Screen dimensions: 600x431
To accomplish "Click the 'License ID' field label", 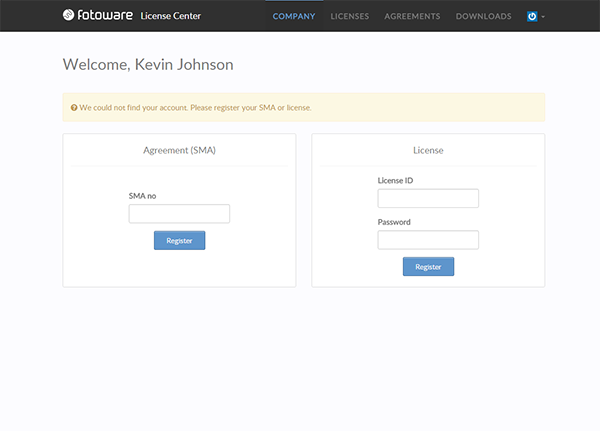I will [395, 180].
